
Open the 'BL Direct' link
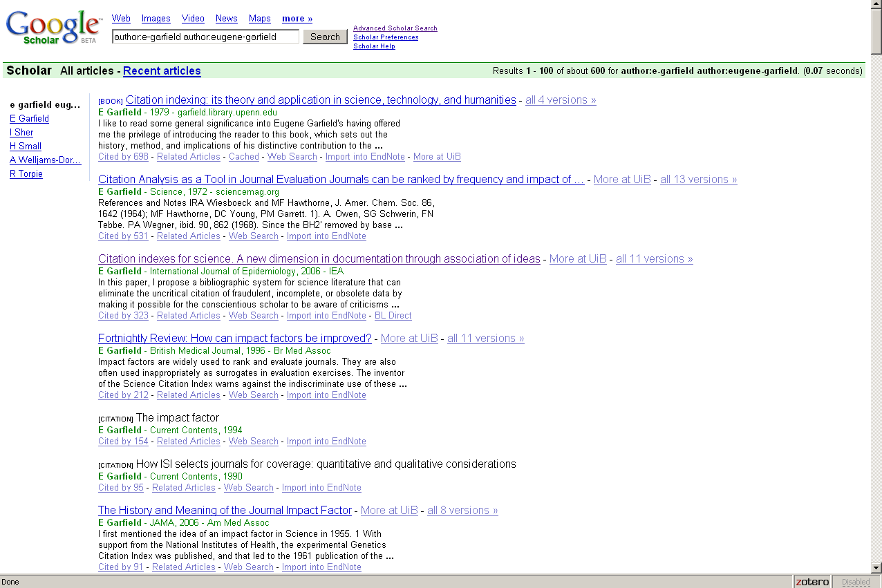pyautogui.click(x=393, y=316)
